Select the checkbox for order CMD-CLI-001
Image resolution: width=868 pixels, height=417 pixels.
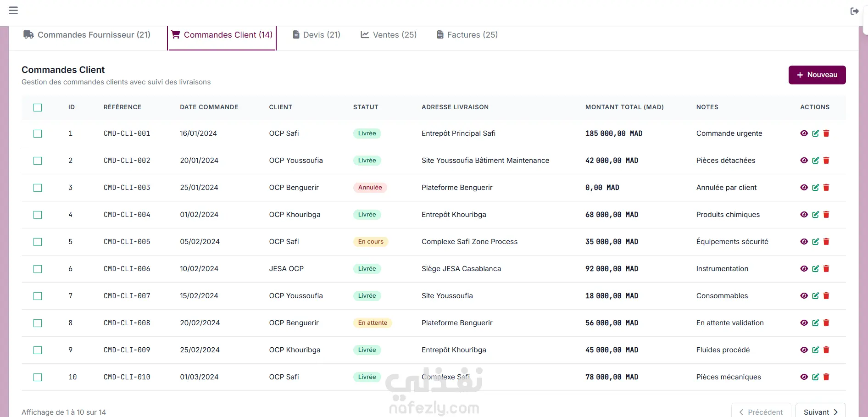click(38, 133)
